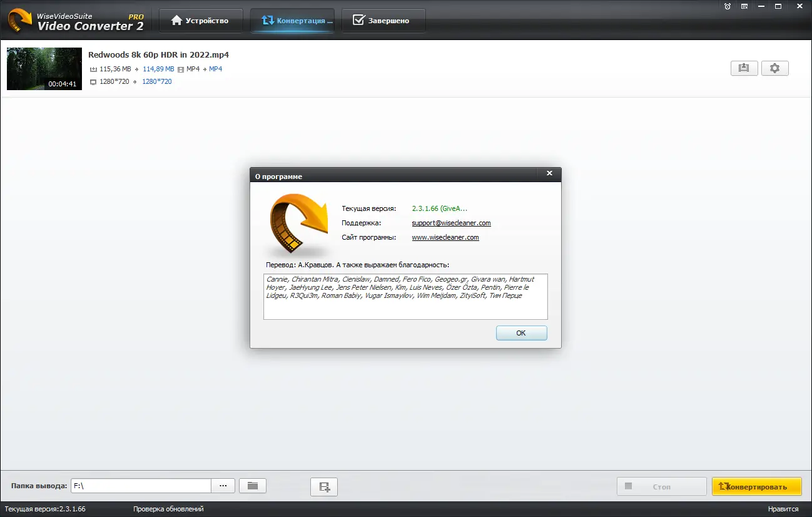Click the output folder path field F:\
The height and width of the screenshot is (517, 812).
(x=141, y=485)
